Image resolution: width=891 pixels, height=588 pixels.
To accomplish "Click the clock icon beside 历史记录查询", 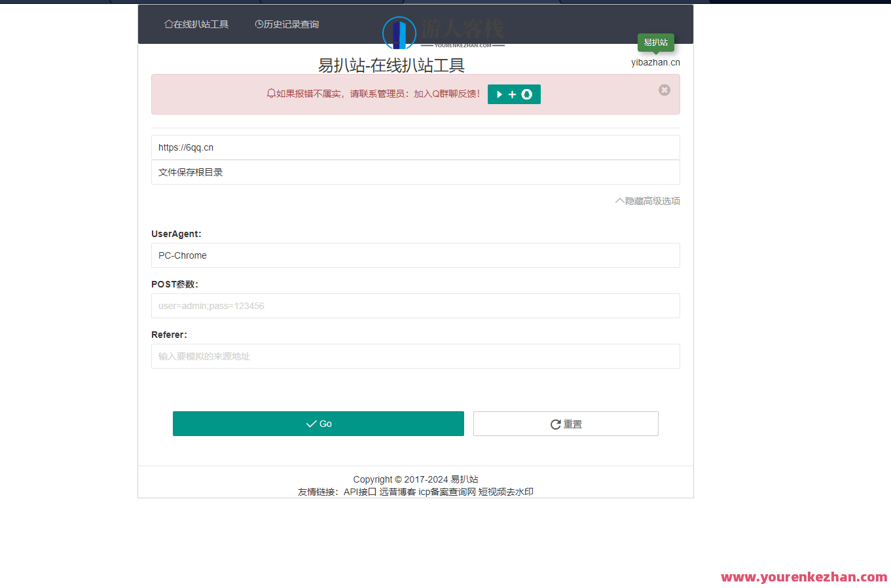I will pyautogui.click(x=259, y=24).
